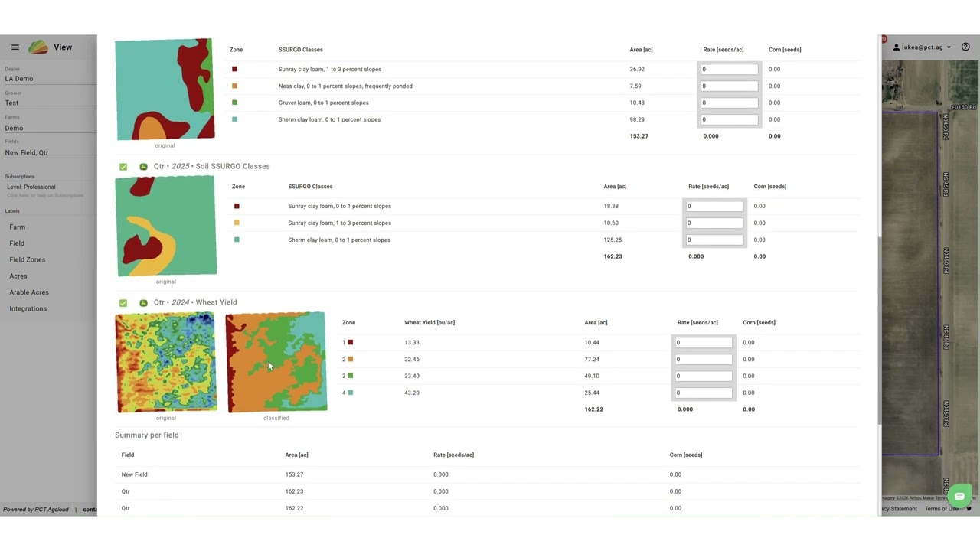Select the Field Zones label option

click(27, 259)
